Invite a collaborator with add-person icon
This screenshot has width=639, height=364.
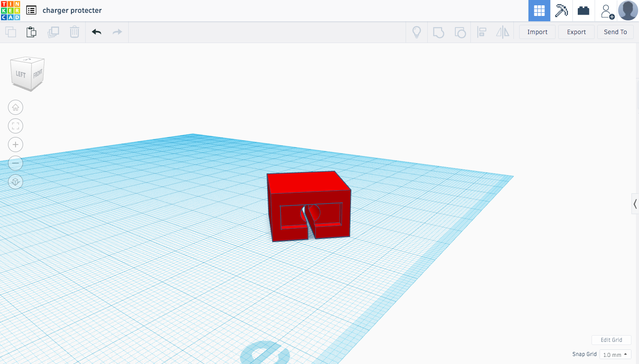[607, 11]
